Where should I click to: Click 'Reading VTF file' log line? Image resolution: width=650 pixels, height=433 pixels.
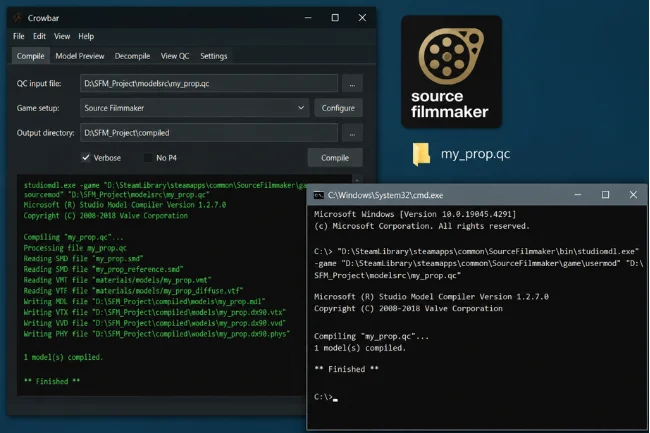tap(133, 291)
